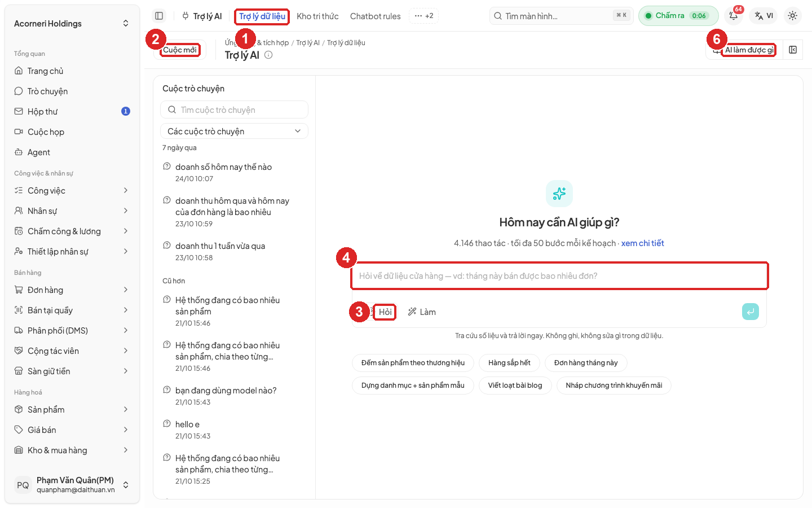The image size is (812, 508).
Task: Open the Các cuộc trò chuyện dropdown
Action: tap(234, 131)
